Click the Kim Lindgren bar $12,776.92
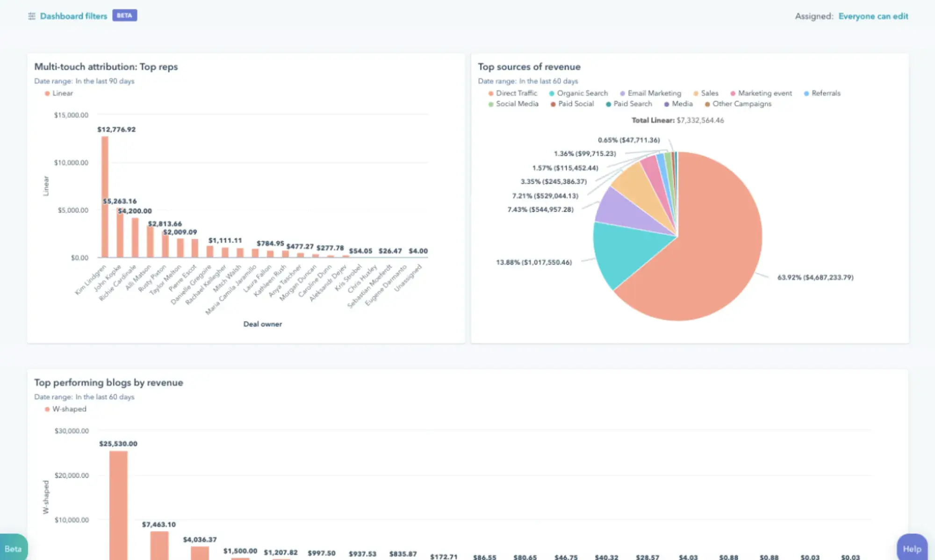The height and width of the screenshot is (560, 935). tap(105, 196)
